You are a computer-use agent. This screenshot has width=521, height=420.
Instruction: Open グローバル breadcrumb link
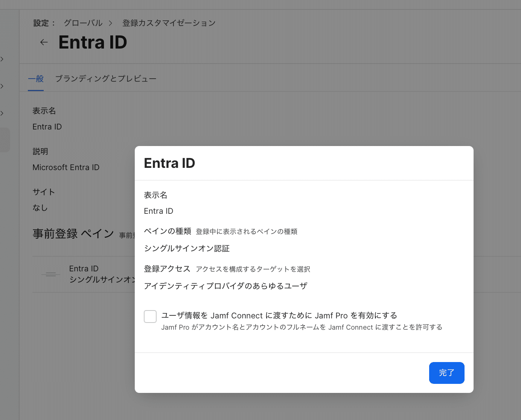83,23
